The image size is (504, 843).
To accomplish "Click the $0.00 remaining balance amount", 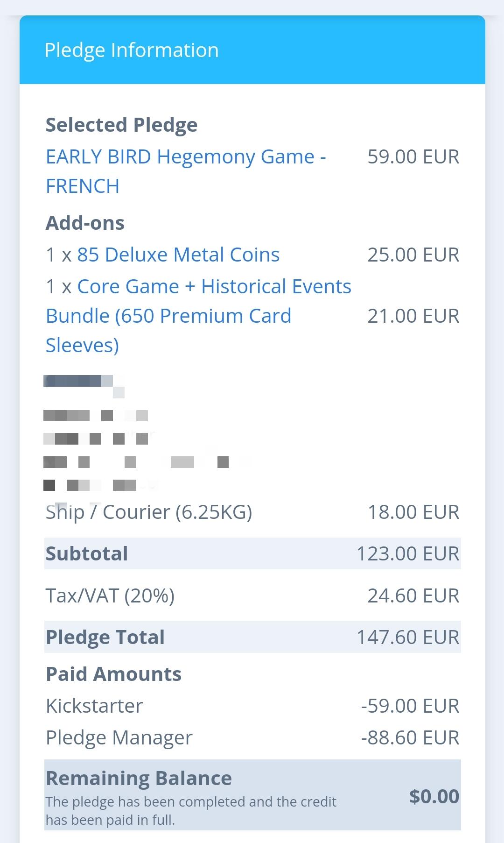I will [x=434, y=797].
